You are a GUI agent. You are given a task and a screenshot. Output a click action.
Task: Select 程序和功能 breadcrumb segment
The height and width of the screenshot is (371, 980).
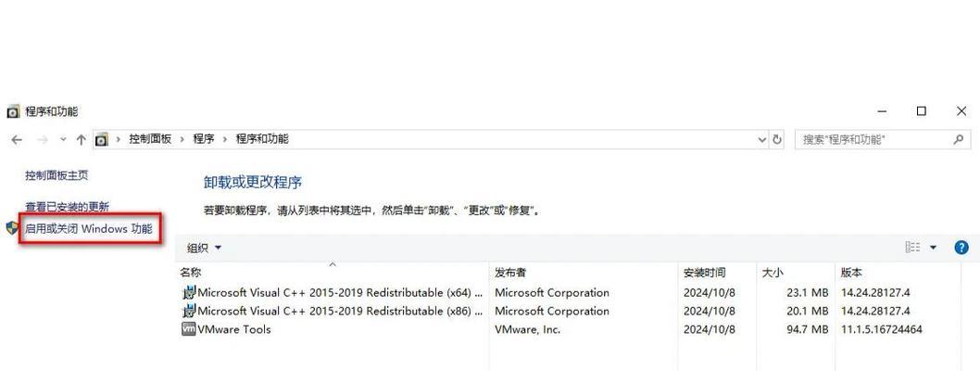point(262,139)
